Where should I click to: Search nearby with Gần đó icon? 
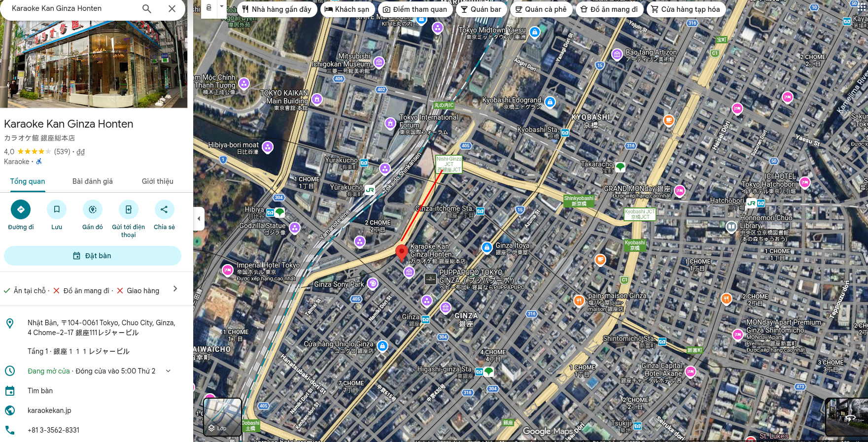click(93, 209)
